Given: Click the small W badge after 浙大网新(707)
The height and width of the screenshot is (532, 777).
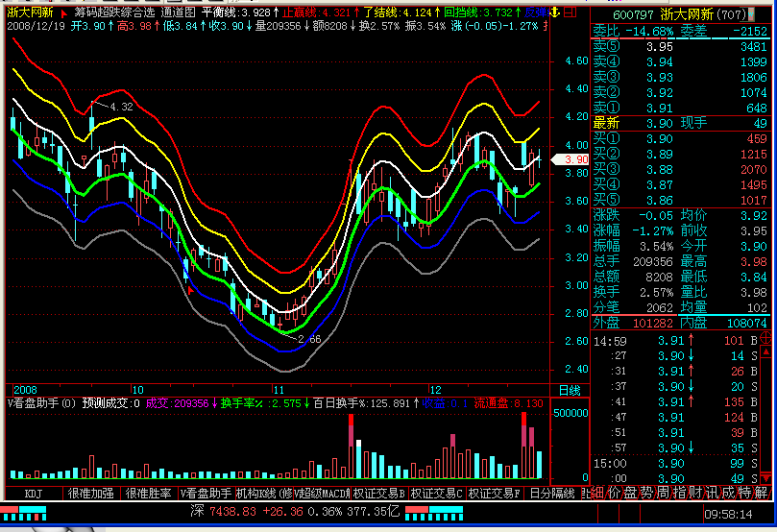Looking at the screenshot, I should (x=750, y=14).
